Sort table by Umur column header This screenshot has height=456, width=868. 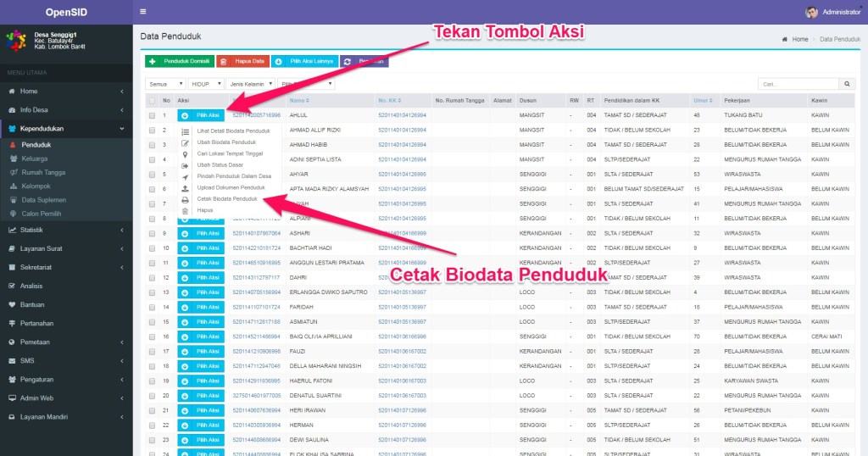[x=703, y=101]
